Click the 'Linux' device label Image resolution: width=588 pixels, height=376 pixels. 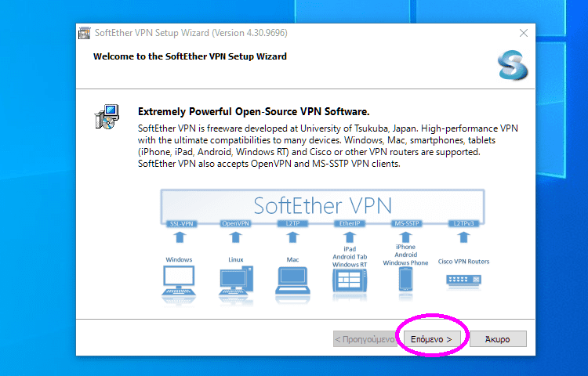[x=236, y=259]
